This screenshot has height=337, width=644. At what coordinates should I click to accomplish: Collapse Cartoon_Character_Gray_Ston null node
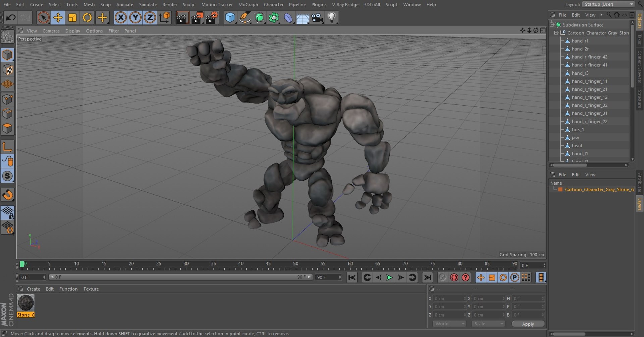click(x=556, y=33)
